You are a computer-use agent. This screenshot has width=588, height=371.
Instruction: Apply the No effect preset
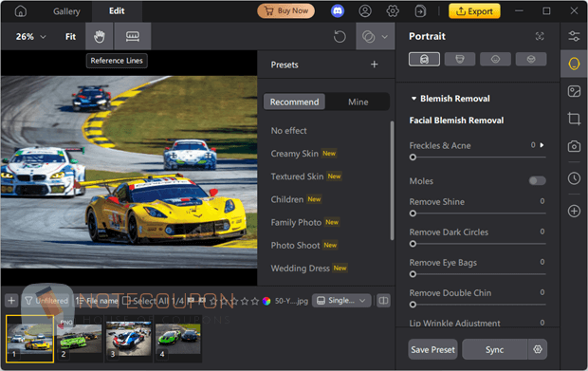pyautogui.click(x=288, y=131)
